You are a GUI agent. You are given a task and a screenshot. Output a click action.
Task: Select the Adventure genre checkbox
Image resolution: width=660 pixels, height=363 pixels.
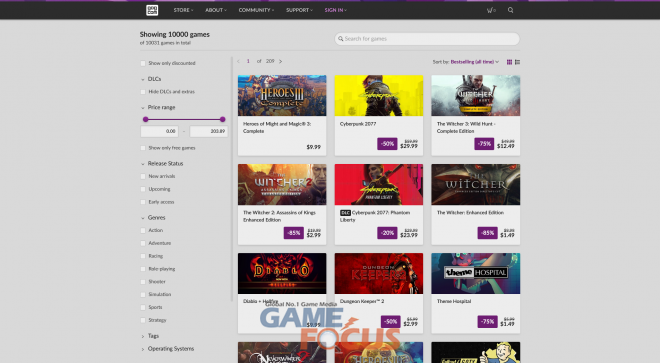pos(143,243)
